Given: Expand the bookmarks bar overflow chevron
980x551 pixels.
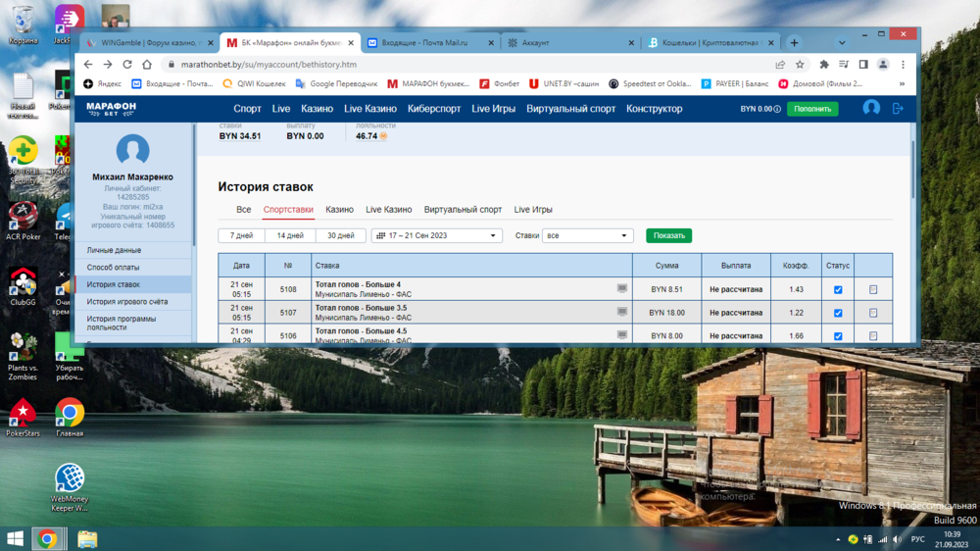Looking at the screenshot, I should pos(902,84).
